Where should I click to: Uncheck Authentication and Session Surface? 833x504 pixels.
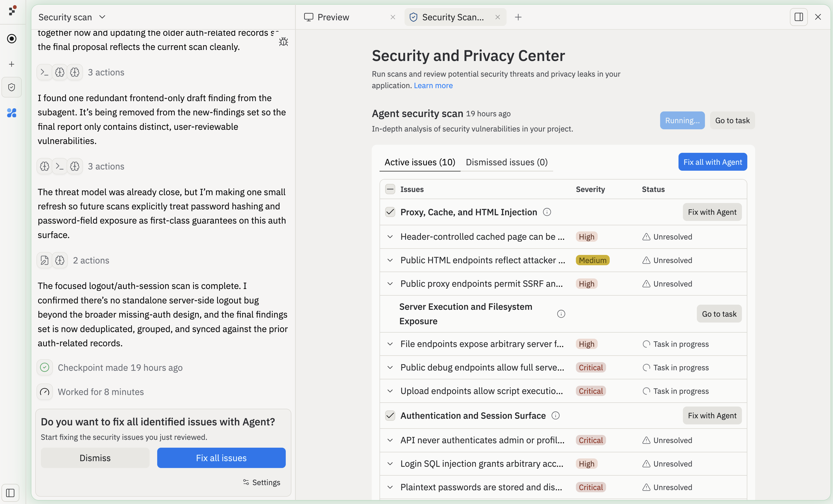[390, 416]
